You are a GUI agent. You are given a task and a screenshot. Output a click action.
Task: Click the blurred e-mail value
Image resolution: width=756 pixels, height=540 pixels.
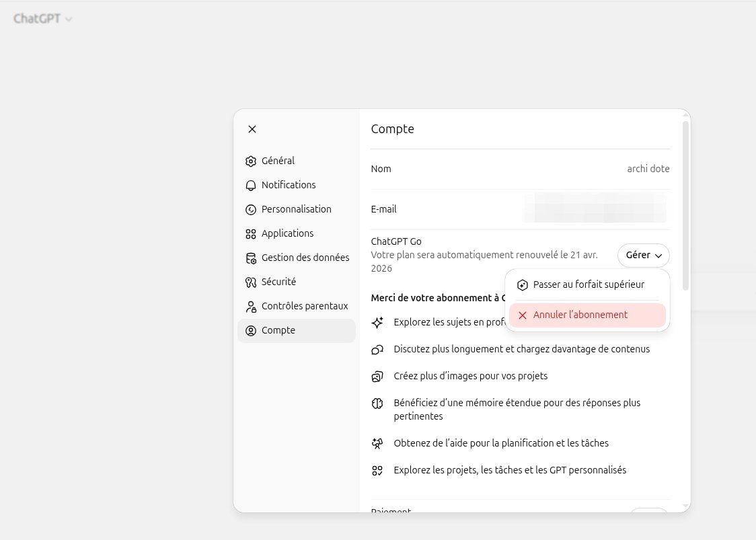[x=595, y=208]
